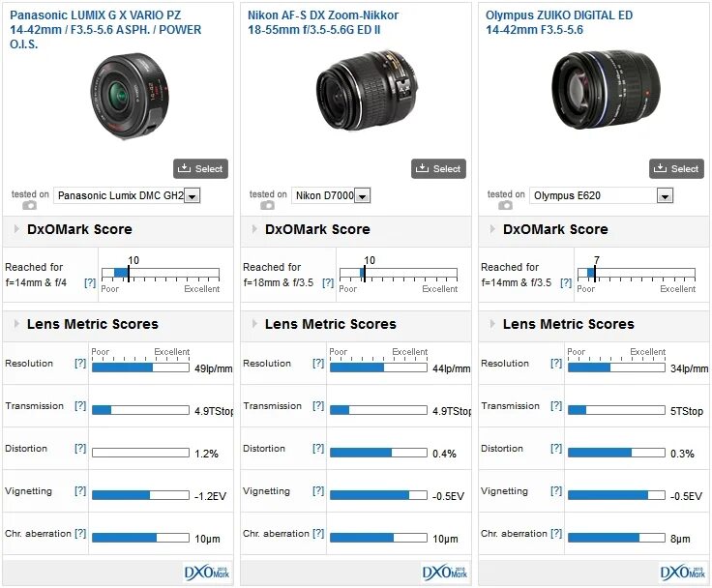712x588 pixels.
Task: Open Resolution help [?] in Nikon column
Action: (x=318, y=364)
